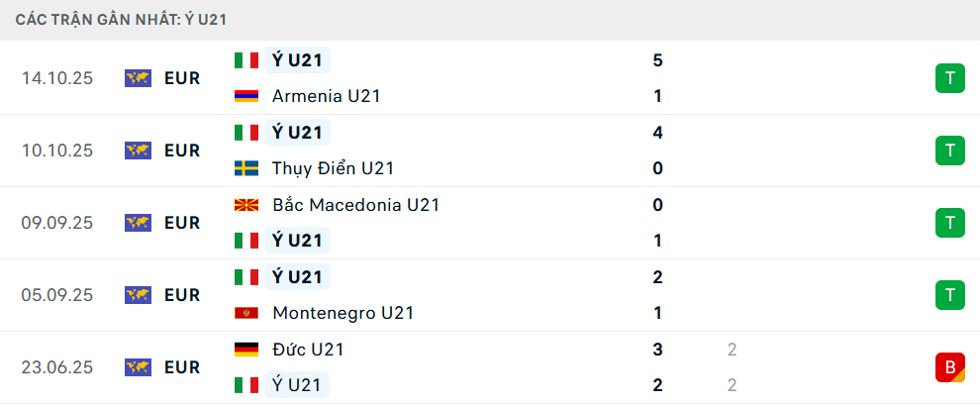
Task: Click the red B result badge
Action: pyautogui.click(x=949, y=367)
